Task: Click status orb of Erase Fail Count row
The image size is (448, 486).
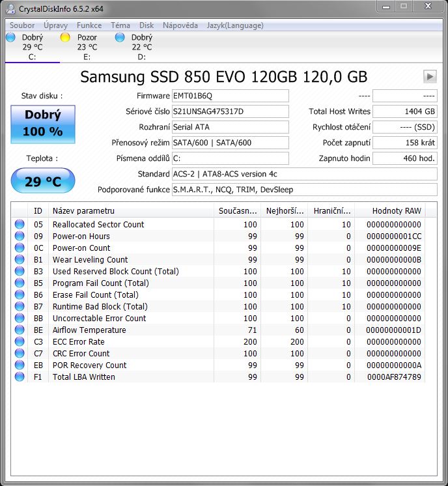Action: tap(20, 294)
